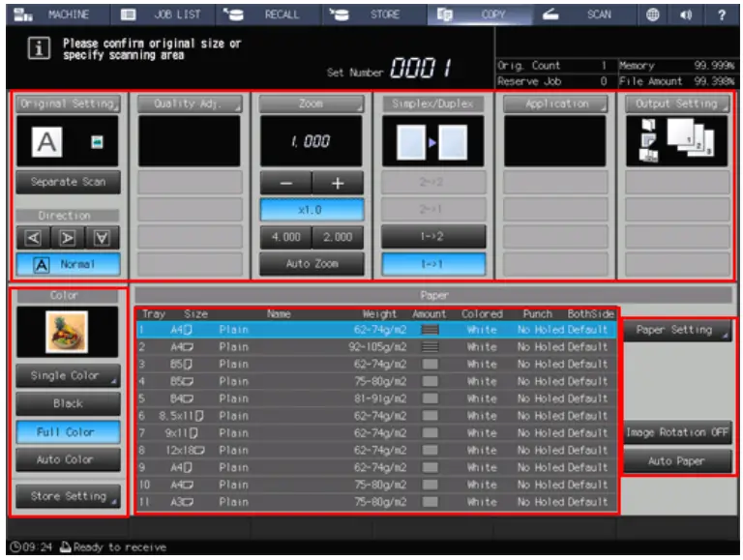Image resolution: width=743 pixels, height=560 pixels.
Task: Select tray 11 A3 paper row
Action: point(376,502)
